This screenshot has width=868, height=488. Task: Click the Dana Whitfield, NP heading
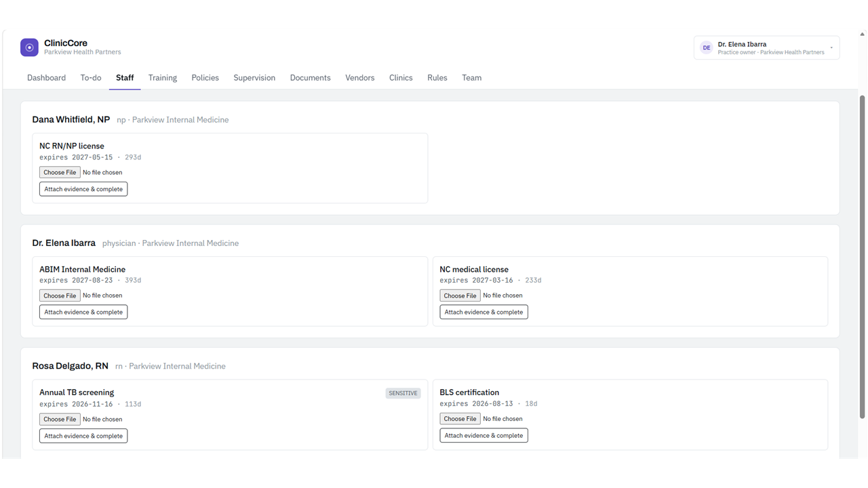[x=71, y=119]
